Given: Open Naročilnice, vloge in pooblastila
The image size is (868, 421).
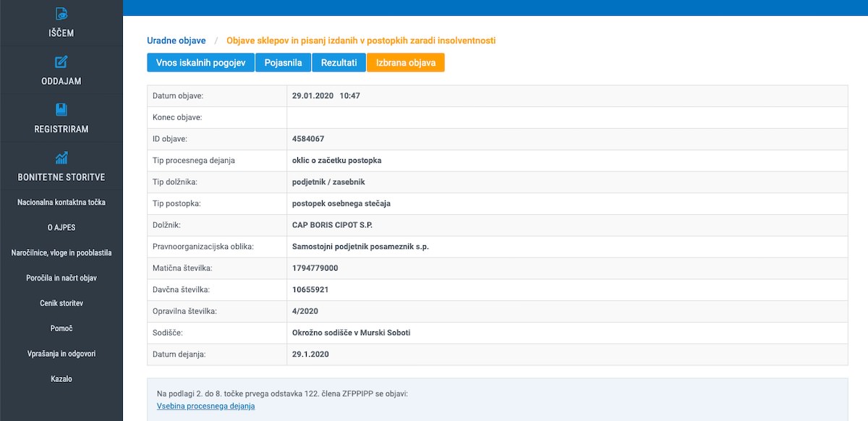Looking at the screenshot, I should [61, 253].
